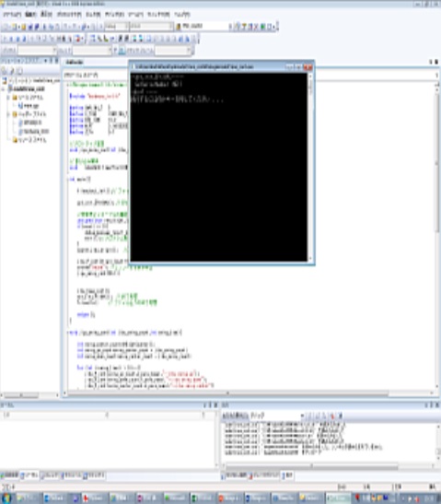Open the Stack Frame combo box

click(x=174, y=51)
